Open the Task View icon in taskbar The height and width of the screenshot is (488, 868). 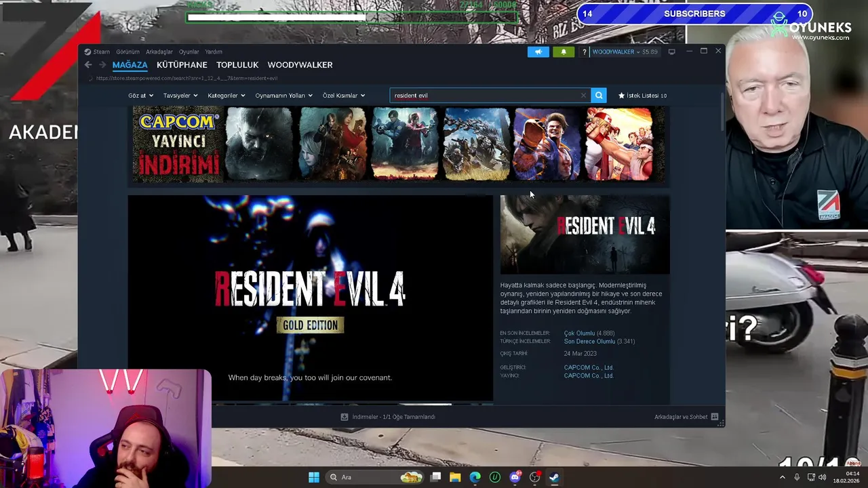436,477
